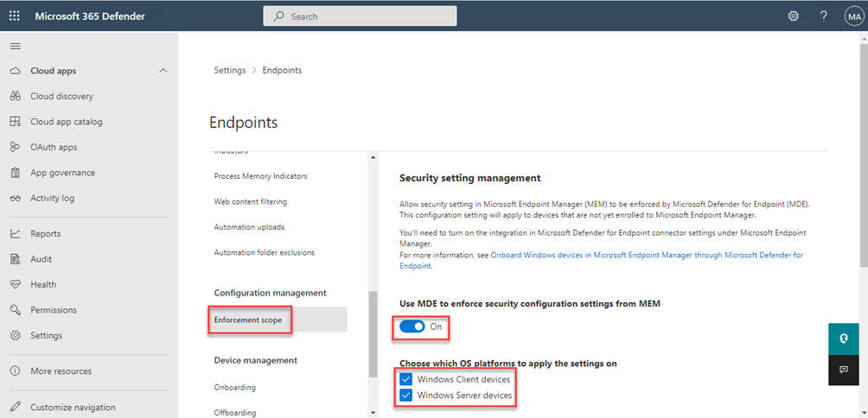Open More resources
868x418 pixels.
click(61, 371)
